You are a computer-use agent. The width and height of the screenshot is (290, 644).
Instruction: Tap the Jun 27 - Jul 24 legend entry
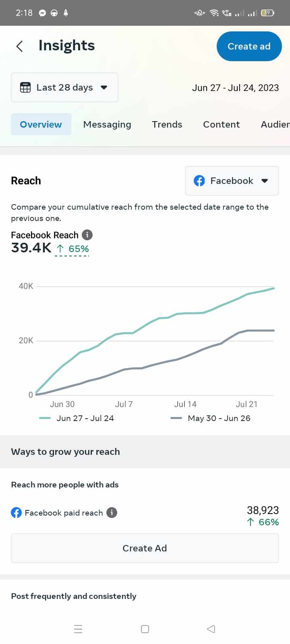pos(77,418)
